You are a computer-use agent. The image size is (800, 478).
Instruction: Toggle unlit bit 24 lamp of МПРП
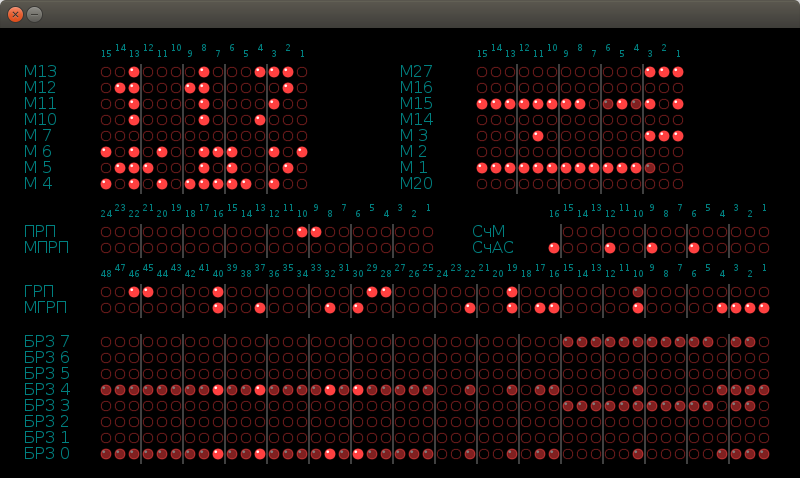[106, 248]
